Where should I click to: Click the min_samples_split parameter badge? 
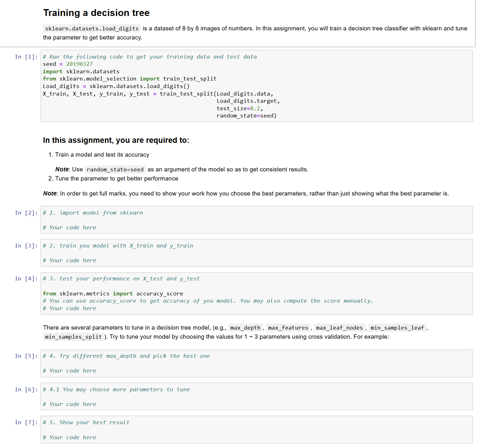[x=73, y=337]
